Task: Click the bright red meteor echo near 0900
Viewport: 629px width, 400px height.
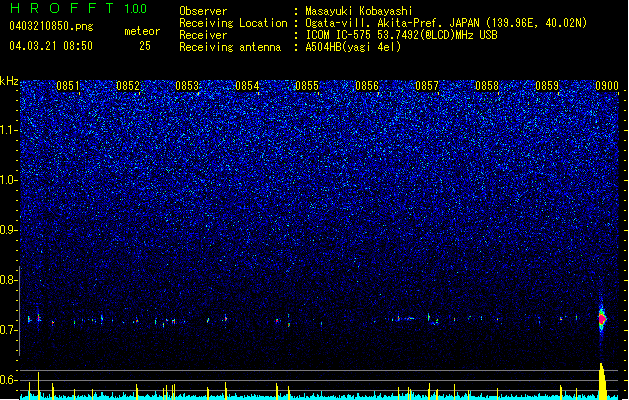Action: click(x=602, y=319)
